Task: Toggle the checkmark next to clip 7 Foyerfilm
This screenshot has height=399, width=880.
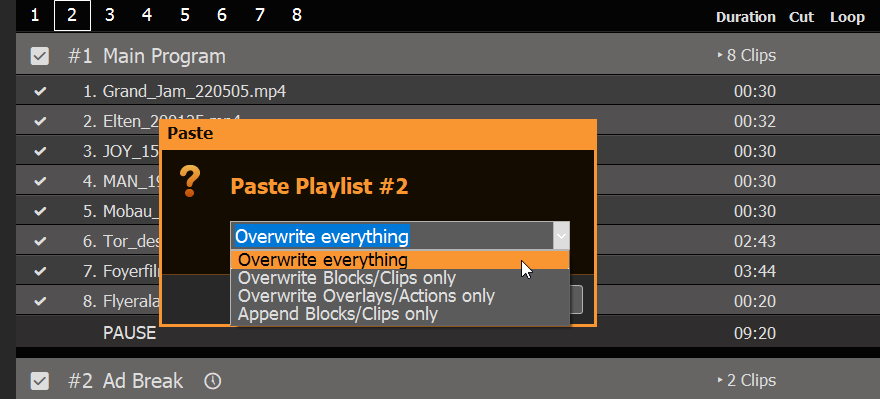Action: [x=40, y=271]
